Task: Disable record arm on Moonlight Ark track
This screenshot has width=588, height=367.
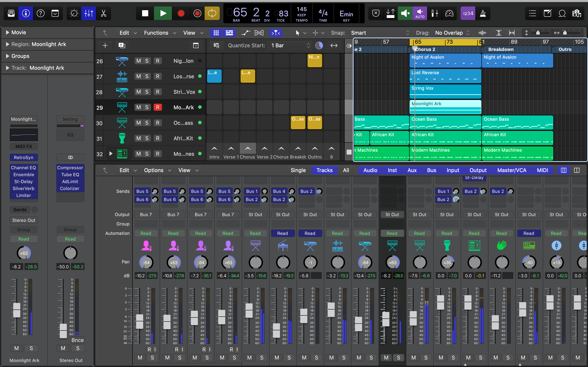Action: pos(157,107)
